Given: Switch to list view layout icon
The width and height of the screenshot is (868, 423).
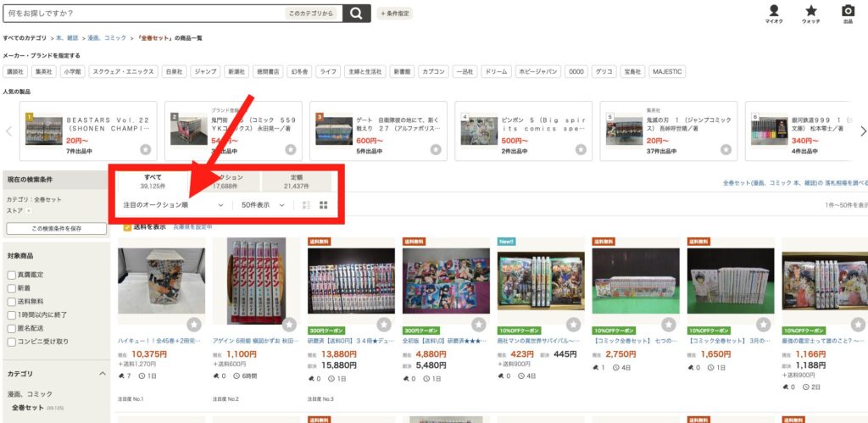Looking at the screenshot, I should point(306,205).
